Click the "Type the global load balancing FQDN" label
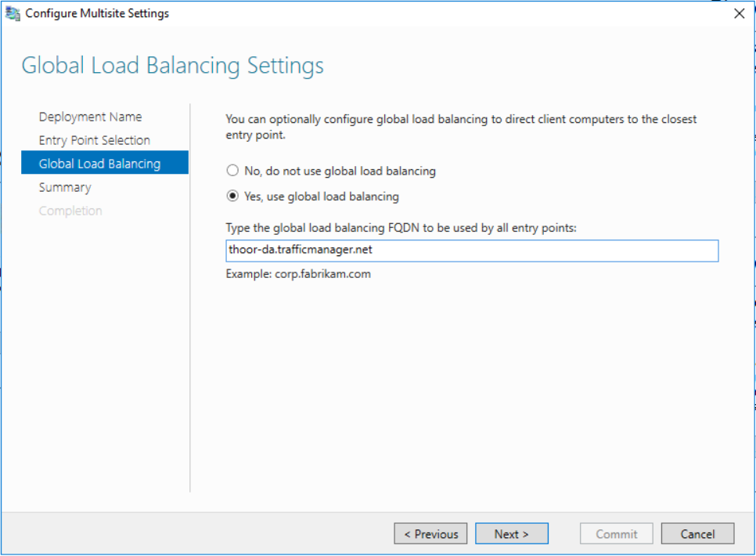Screen dimensions: 756x556 pos(401,228)
